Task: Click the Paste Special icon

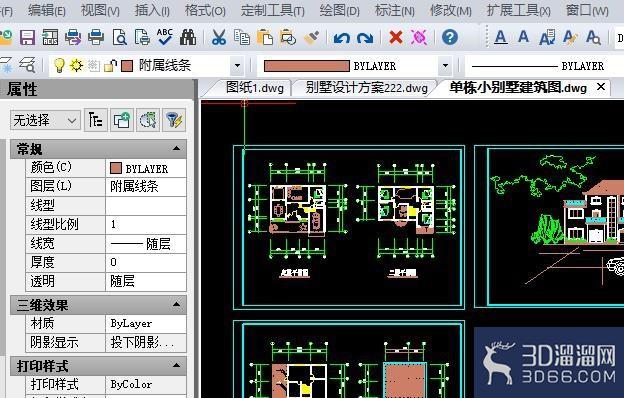Action: [288, 38]
